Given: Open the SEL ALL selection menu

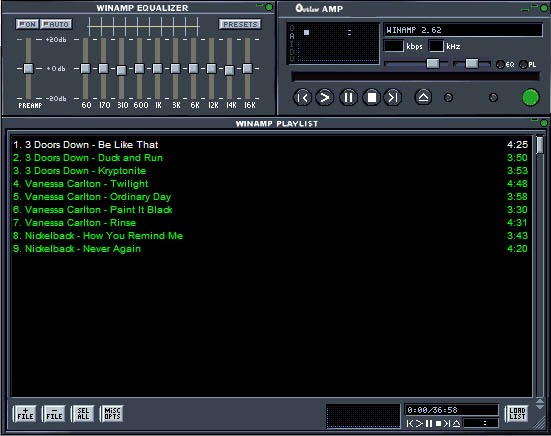Looking at the screenshot, I should point(83,414).
